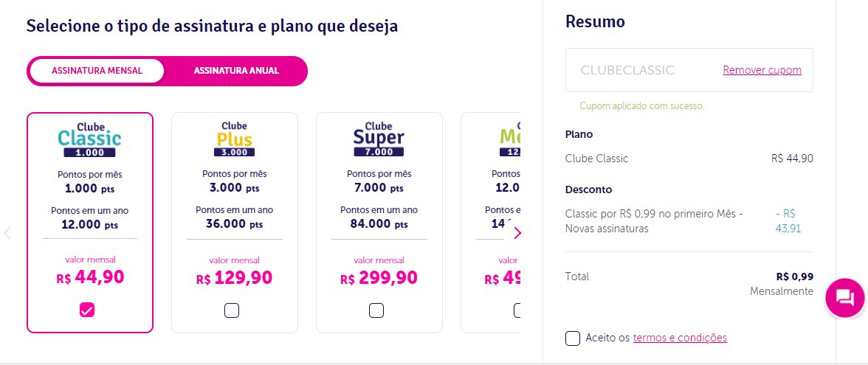
Task: Uncheck the Clube Classic plan checkbox
Action: pos(87,310)
